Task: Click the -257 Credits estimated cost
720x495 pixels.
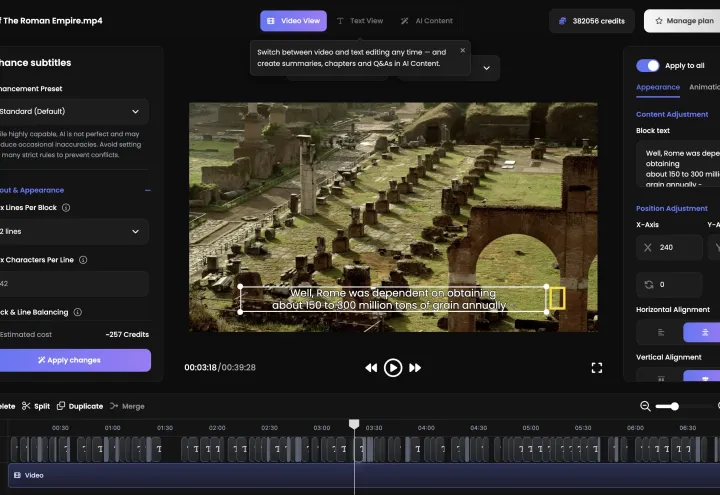Action: tap(127, 335)
